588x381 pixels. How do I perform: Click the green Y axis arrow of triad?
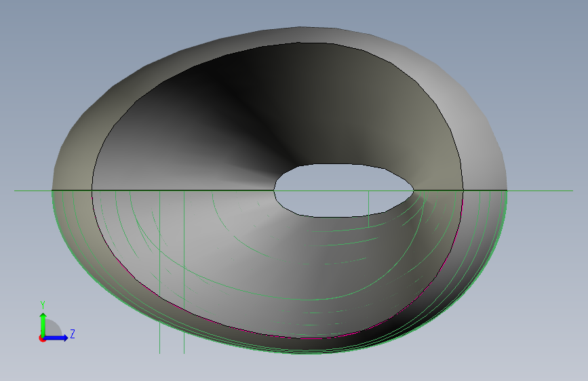tap(43, 324)
